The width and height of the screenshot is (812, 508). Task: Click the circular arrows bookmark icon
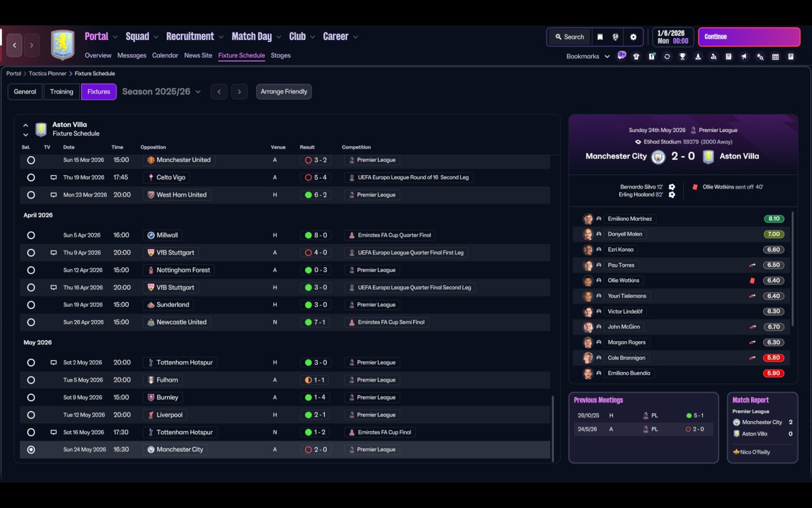click(667, 57)
